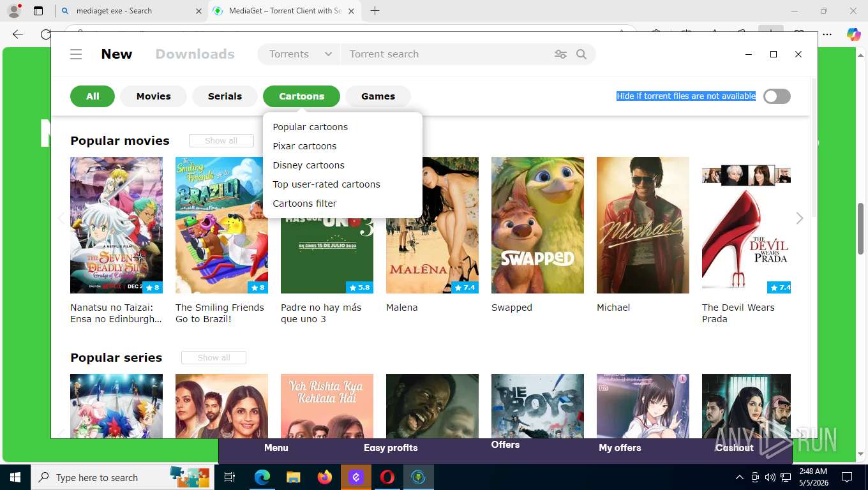Launch Microsoft Edge from the taskbar

pos(262,477)
